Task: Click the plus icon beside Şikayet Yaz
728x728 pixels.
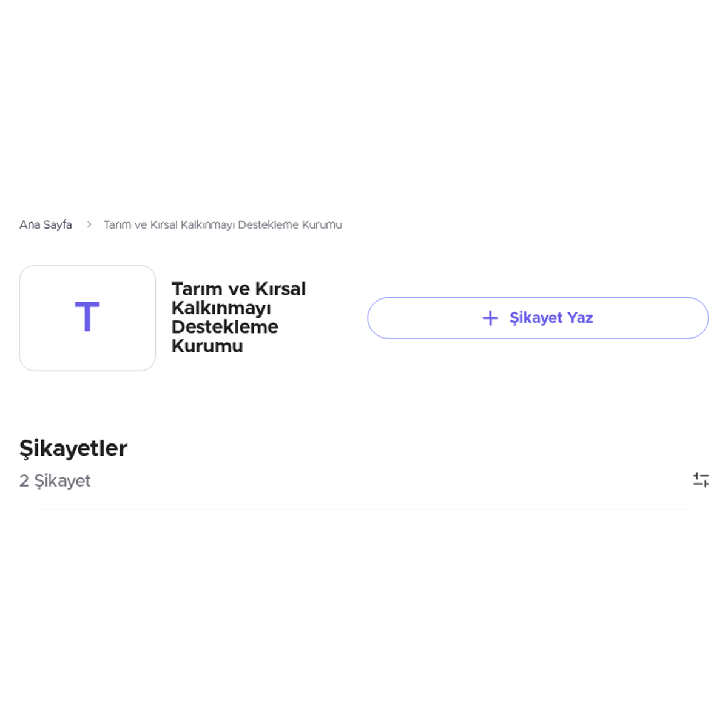Action: [490, 318]
